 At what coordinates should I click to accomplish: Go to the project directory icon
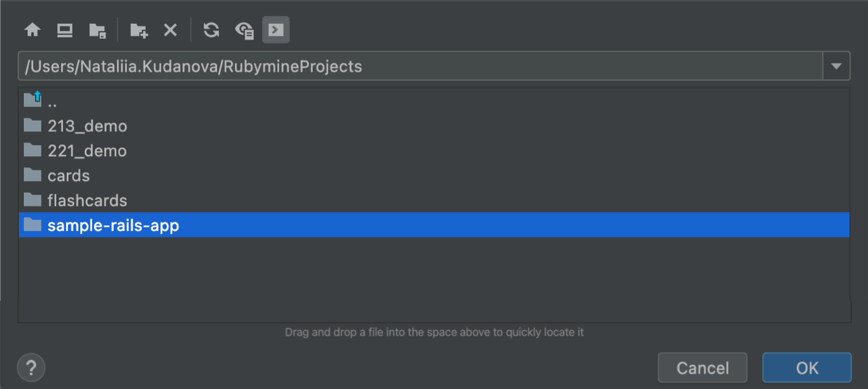(x=97, y=30)
